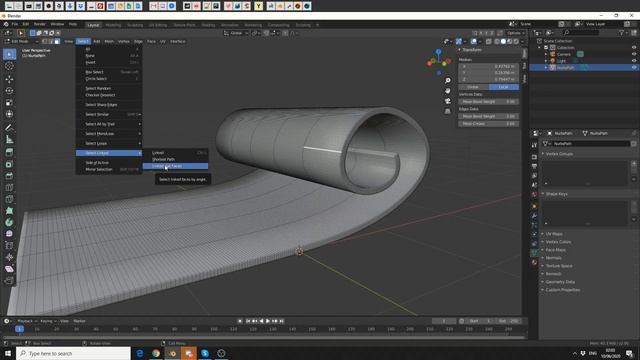Screen dimensions: 640x360
Task: Switch the transform orientation to Local
Action: coord(504,87)
